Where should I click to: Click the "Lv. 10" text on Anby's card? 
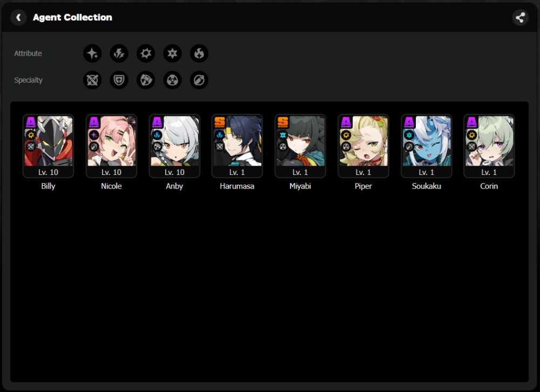(174, 172)
